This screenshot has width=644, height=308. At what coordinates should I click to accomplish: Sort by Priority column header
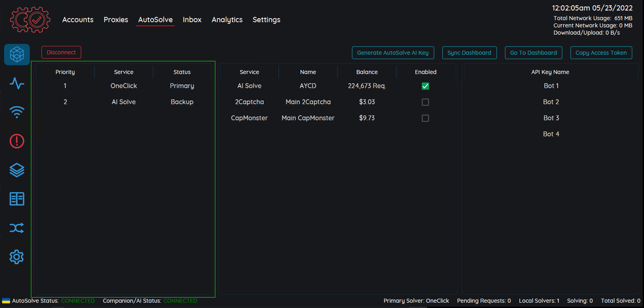pos(65,72)
